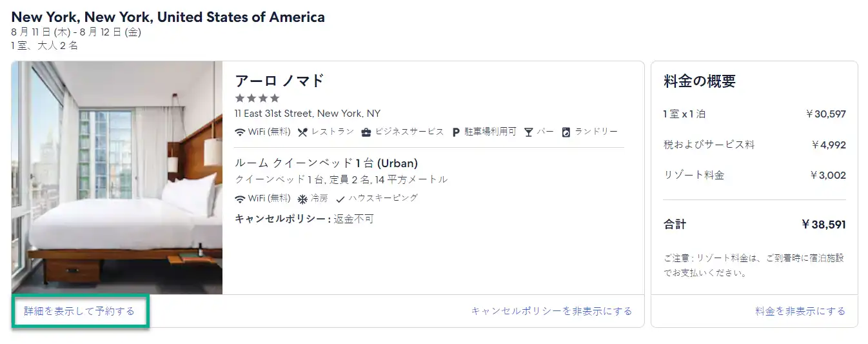
Task: Click the リゾート料金 fee row
Action: [755, 175]
